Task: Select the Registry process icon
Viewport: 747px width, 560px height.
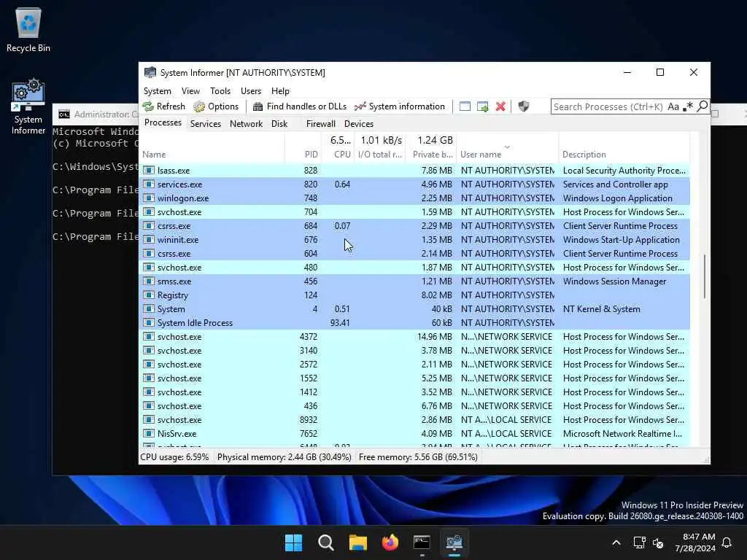Action: pyautogui.click(x=149, y=295)
